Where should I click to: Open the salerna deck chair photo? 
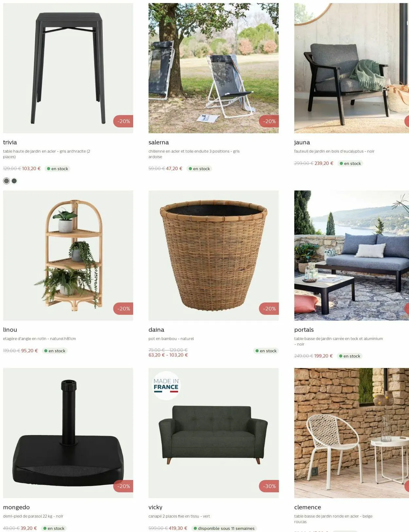coord(213,68)
